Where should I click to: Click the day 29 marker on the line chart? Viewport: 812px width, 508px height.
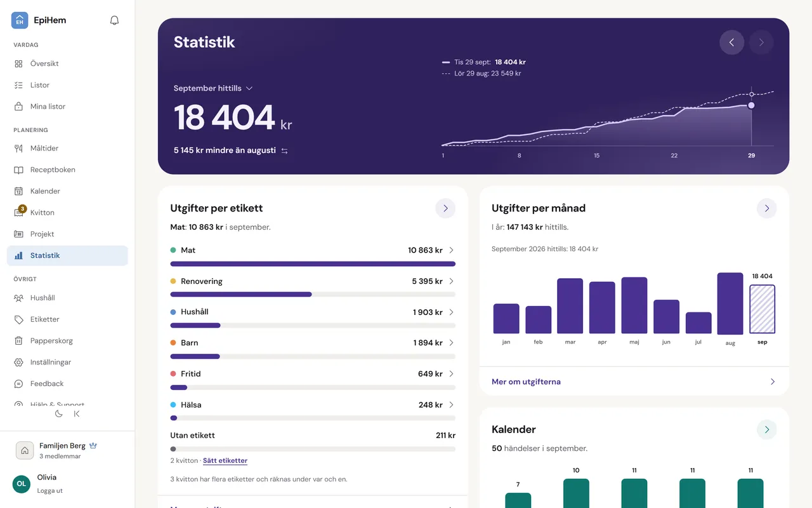pyautogui.click(x=751, y=105)
